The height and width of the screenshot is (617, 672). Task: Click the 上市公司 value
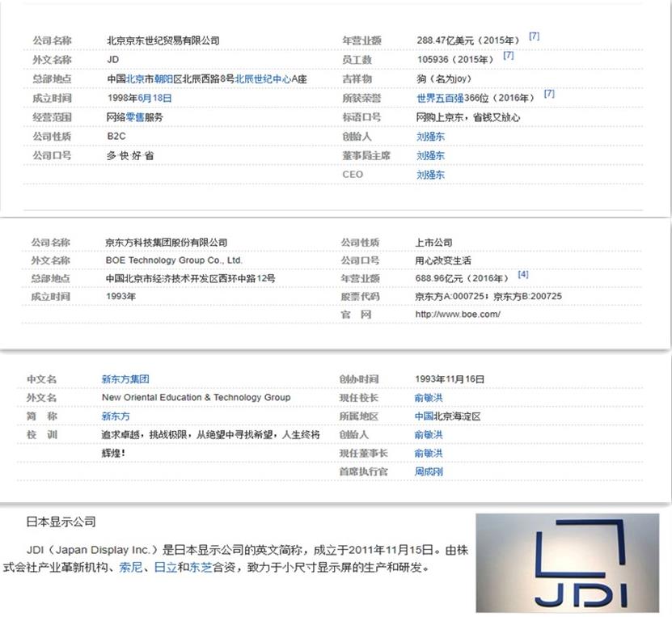click(x=433, y=243)
